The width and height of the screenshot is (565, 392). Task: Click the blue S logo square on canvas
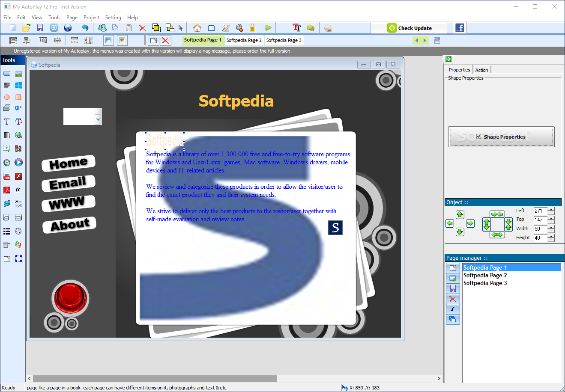(335, 228)
